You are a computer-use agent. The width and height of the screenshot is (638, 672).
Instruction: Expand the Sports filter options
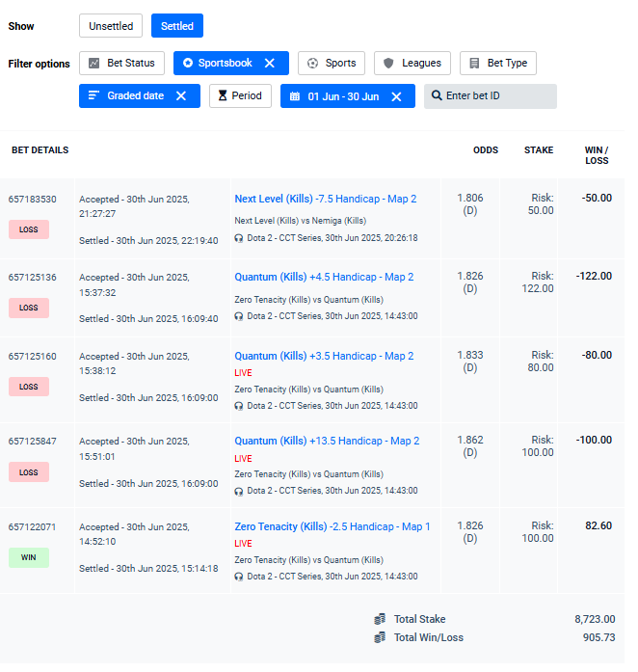click(x=331, y=64)
